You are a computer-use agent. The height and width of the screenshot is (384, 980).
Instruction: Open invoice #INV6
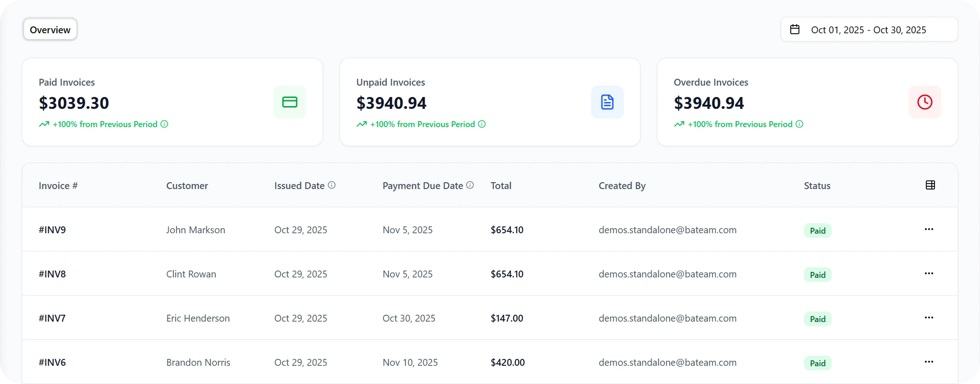coord(52,363)
